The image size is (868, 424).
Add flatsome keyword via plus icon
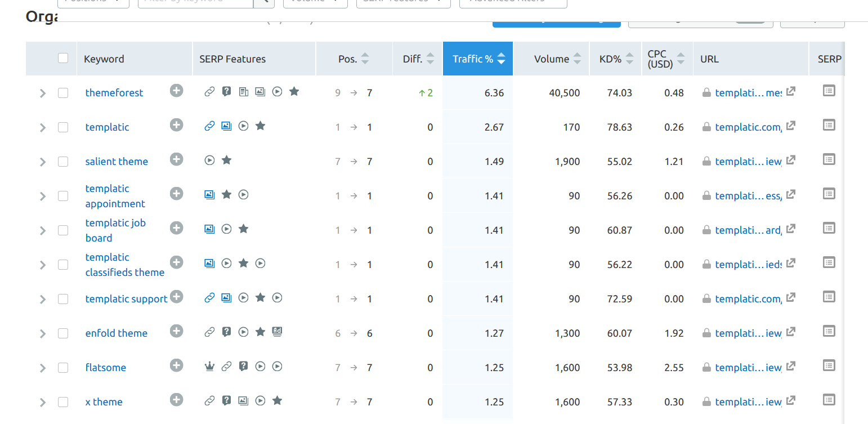pyautogui.click(x=177, y=365)
